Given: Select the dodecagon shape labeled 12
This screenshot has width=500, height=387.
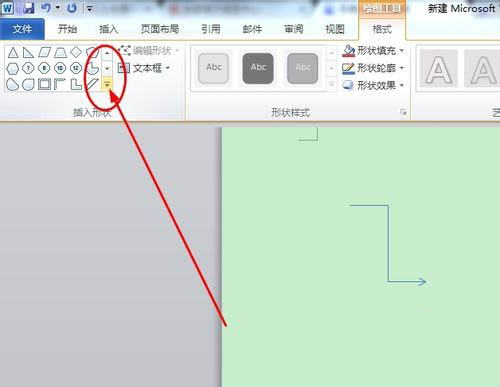Looking at the screenshot, I should 76,68.
